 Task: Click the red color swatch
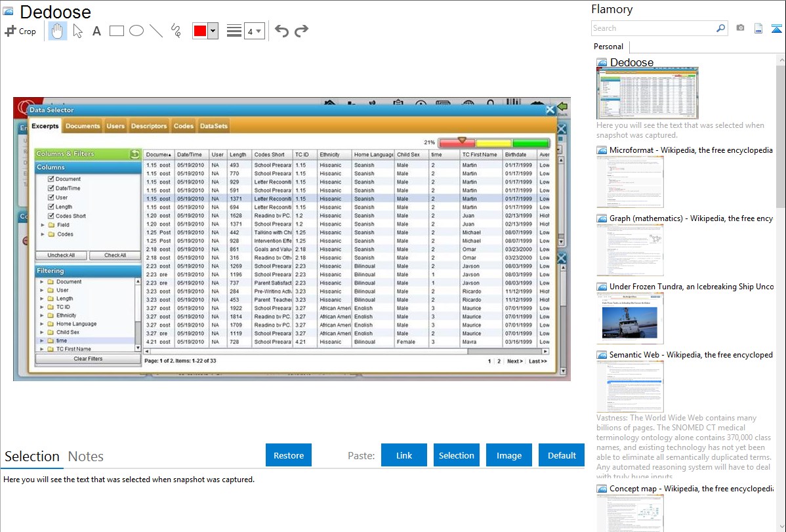(x=200, y=31)
